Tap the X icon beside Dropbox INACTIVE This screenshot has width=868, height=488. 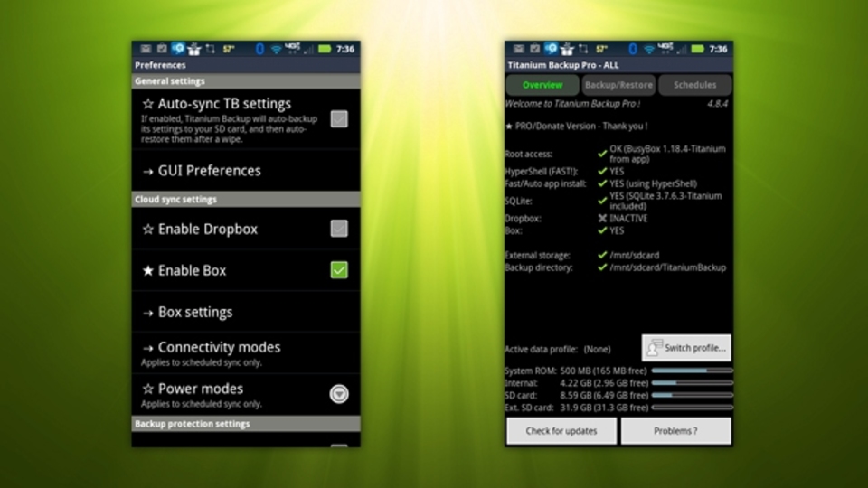[602, 218]
